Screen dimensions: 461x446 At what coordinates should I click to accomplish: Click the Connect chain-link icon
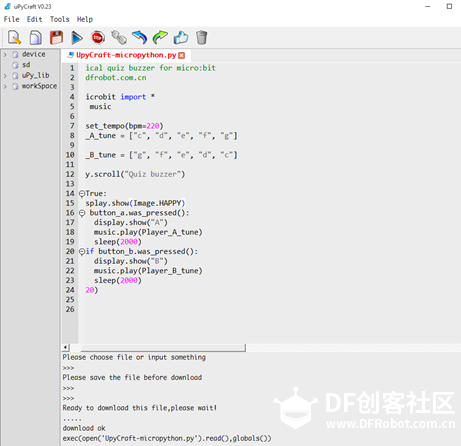119,37
